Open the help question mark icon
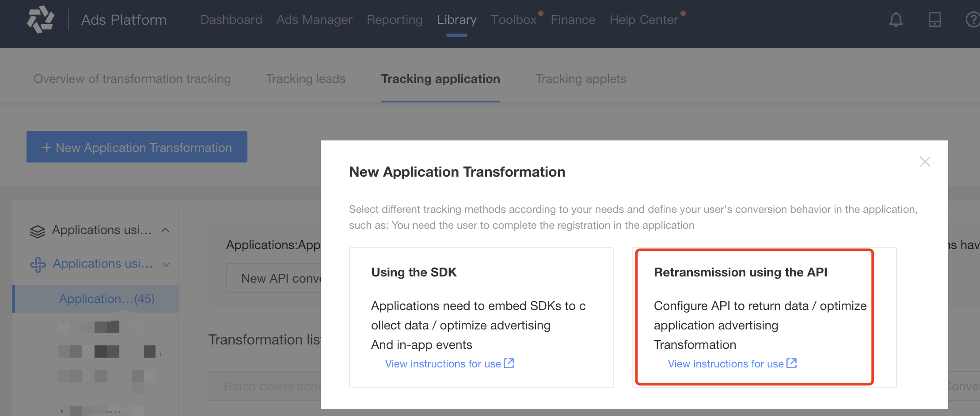 (972, 19)
